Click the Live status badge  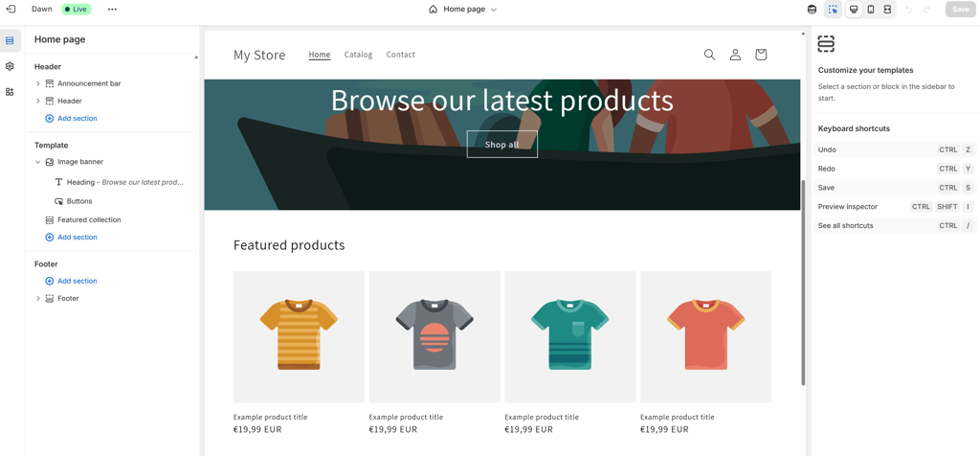pos(77,10)
